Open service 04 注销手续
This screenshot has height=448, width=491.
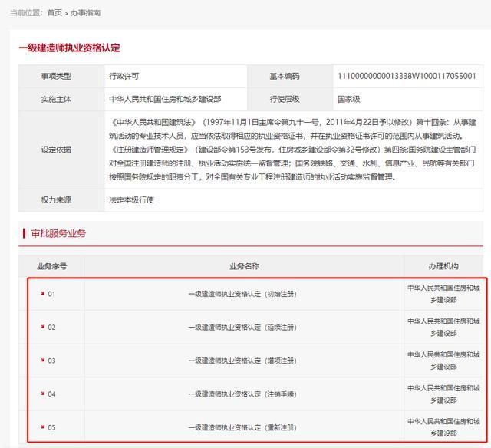coord(242,394)
